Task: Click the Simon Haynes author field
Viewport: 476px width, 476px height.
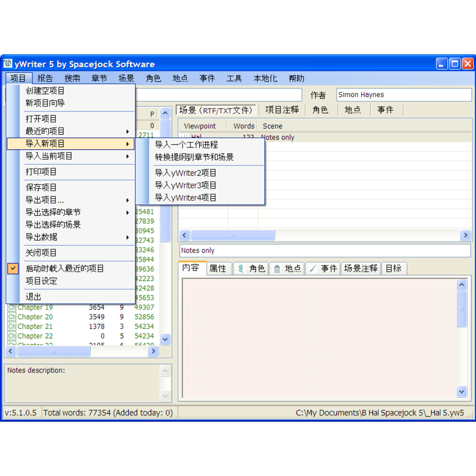Action: (x=403, y=94)
